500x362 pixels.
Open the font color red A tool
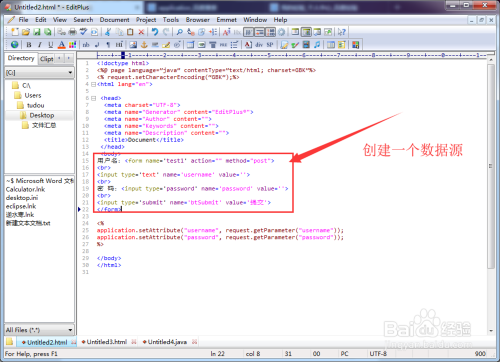point(61,45)
